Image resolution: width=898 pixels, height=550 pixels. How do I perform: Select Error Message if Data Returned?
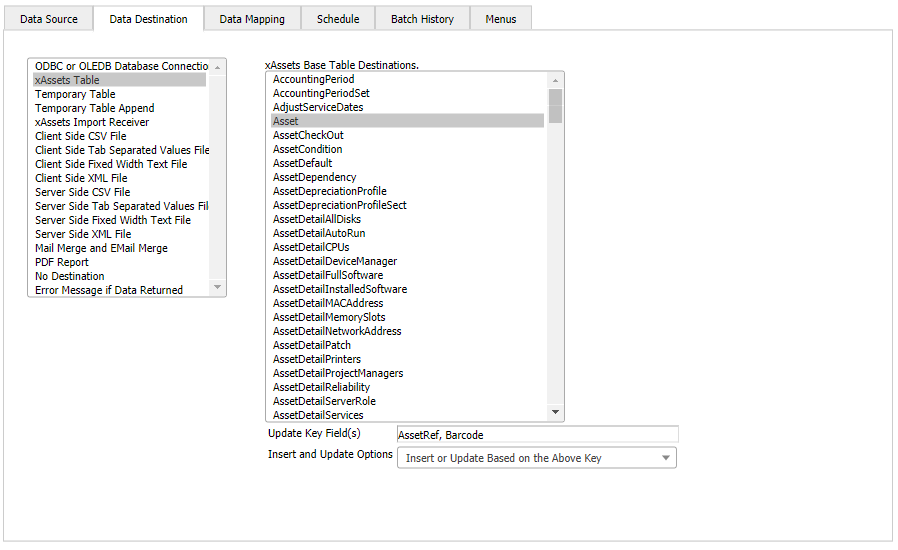(x=120, y=290)
